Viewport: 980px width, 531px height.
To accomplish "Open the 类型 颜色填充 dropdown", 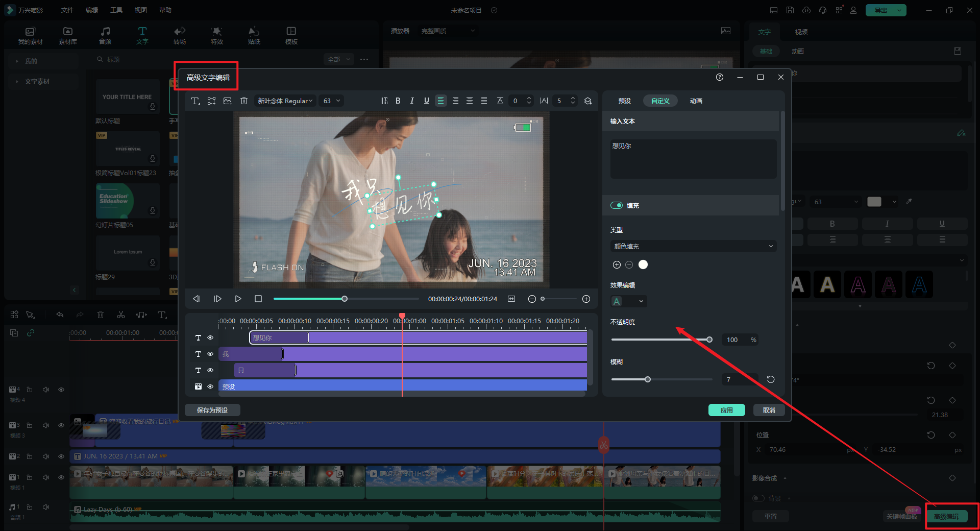I will (693, 246).
